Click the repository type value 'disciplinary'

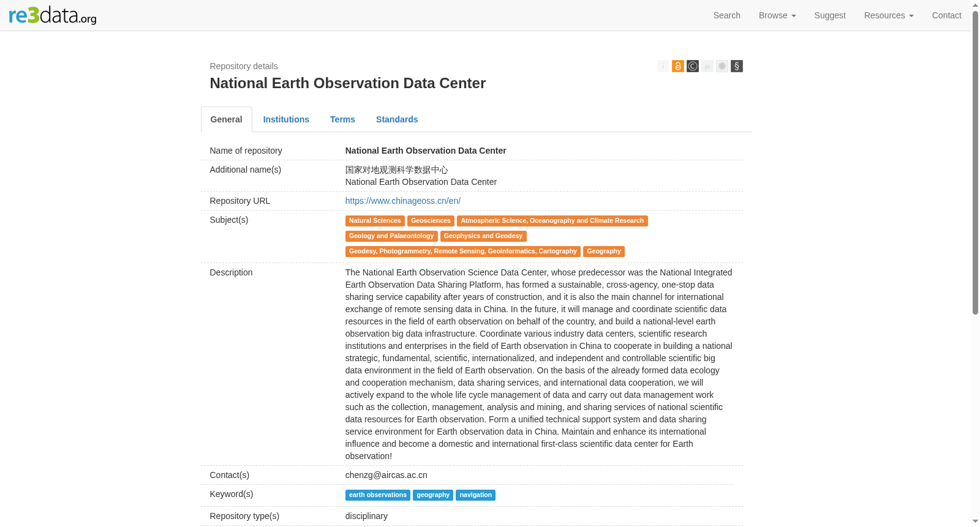click(366, 516)
